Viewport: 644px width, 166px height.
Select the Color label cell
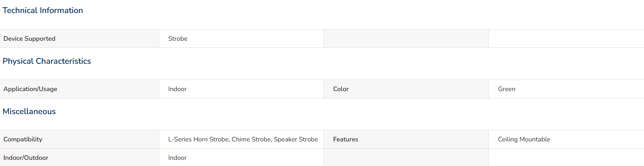point(406,89)
